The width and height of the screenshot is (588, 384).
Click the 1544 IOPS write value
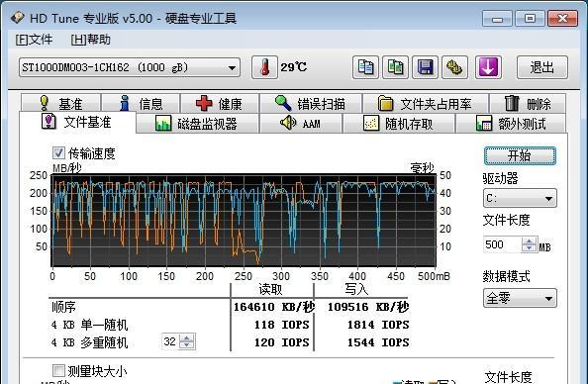(x=378, y=342)
